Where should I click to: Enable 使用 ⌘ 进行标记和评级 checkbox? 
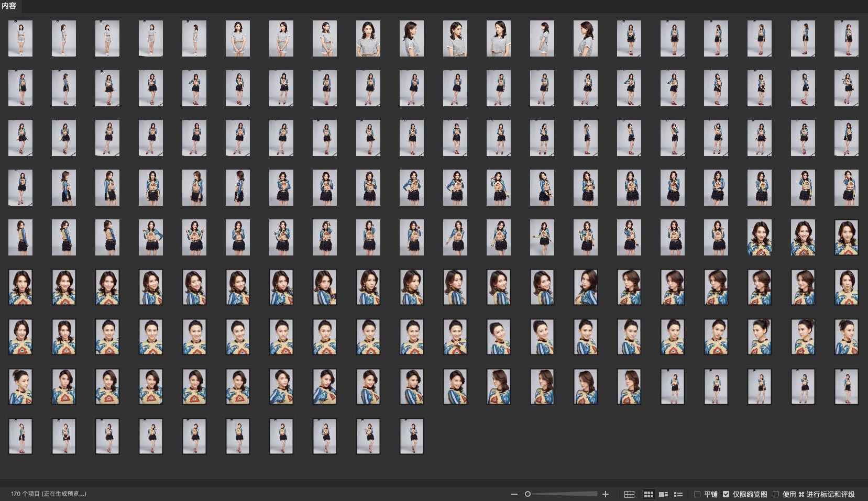776,494
